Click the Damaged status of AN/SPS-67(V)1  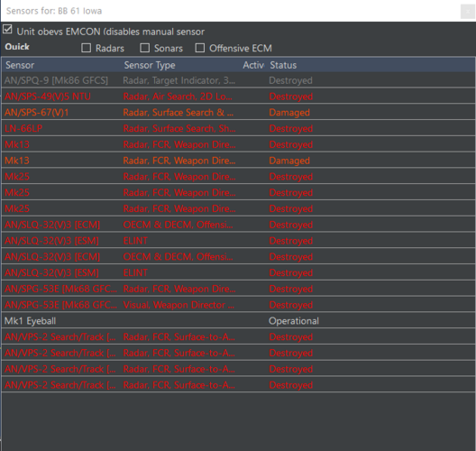coord(289,113)
